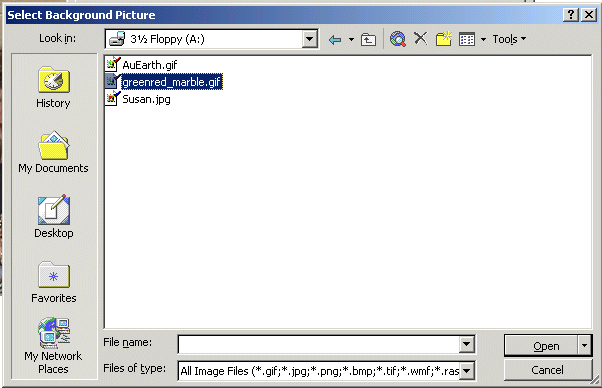The width and height of the screenshot is (602, 388).
Task: Select the AuEarth.gif file icon
Action: pyautogui.click(x=112, y=64)
